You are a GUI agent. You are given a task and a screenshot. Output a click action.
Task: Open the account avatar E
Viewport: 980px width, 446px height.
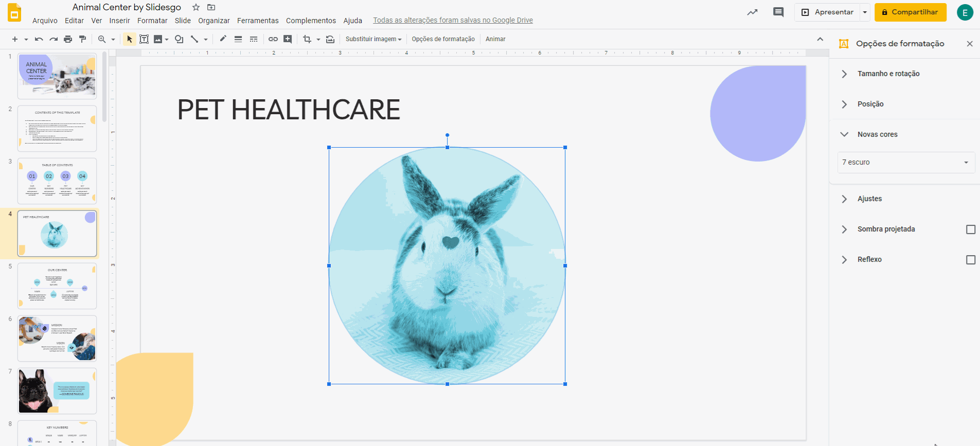(965, 12)
